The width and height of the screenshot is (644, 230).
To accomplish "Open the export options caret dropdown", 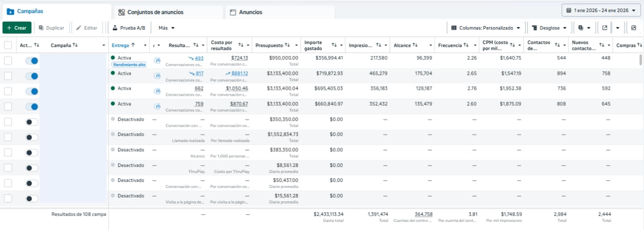I will [618, 28].
